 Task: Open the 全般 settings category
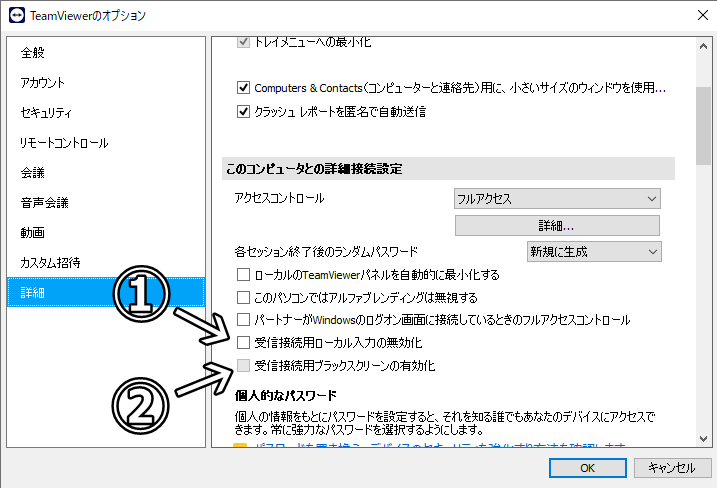106,53
